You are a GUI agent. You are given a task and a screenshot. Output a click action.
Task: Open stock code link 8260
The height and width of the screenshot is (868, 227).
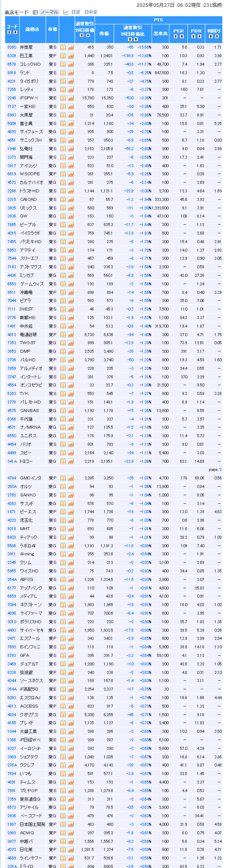pyautogui.click(x=11, y=47)
